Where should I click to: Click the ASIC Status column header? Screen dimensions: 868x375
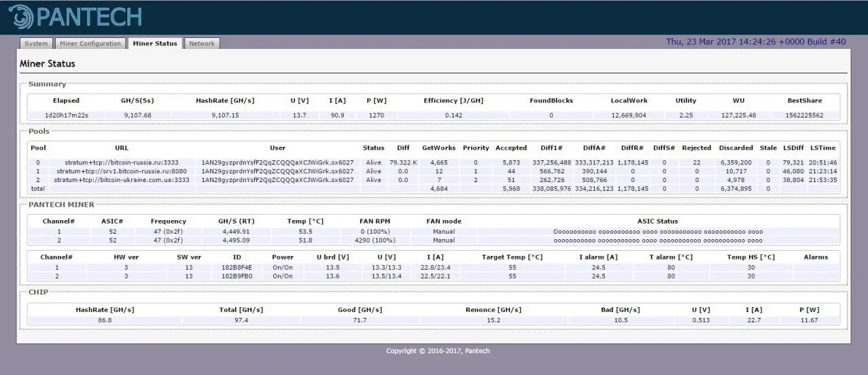pyautogui.click(x=657, y=221)
